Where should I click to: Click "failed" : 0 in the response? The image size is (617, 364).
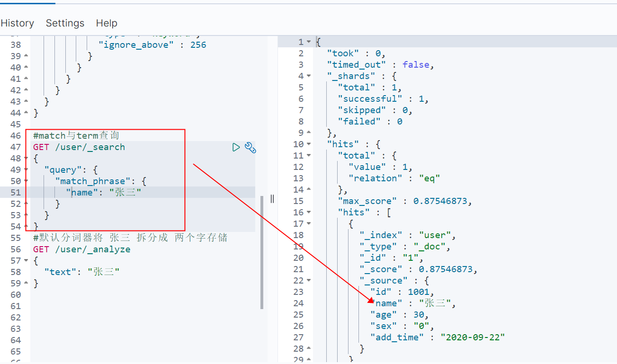pos(370,122)
